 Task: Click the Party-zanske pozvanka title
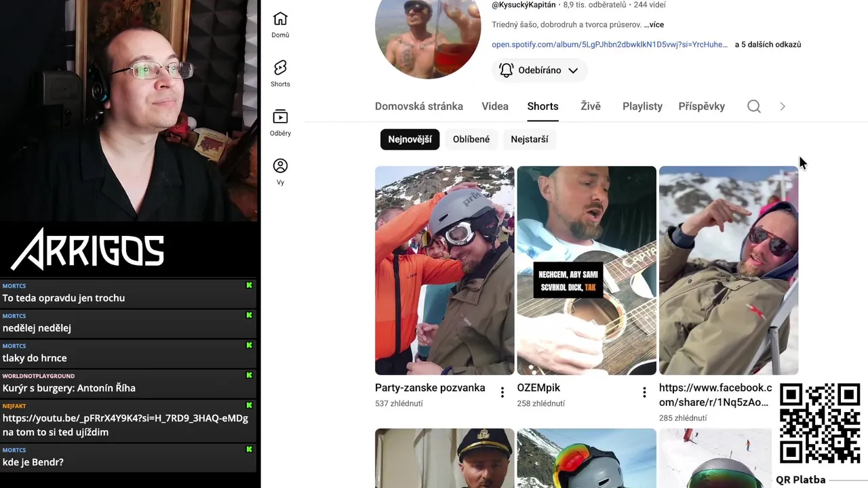pos(430,388)
